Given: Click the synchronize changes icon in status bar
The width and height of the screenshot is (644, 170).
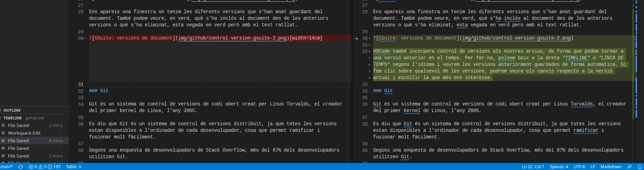Looking at the screenshot, I should click(21, 167).
